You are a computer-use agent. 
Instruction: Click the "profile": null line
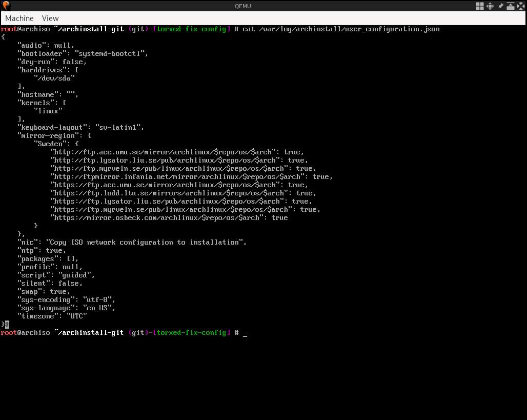50,267
